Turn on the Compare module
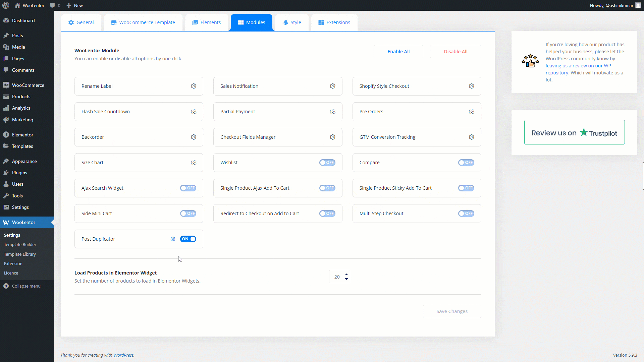The image size is (644, 362). (466, 163)
